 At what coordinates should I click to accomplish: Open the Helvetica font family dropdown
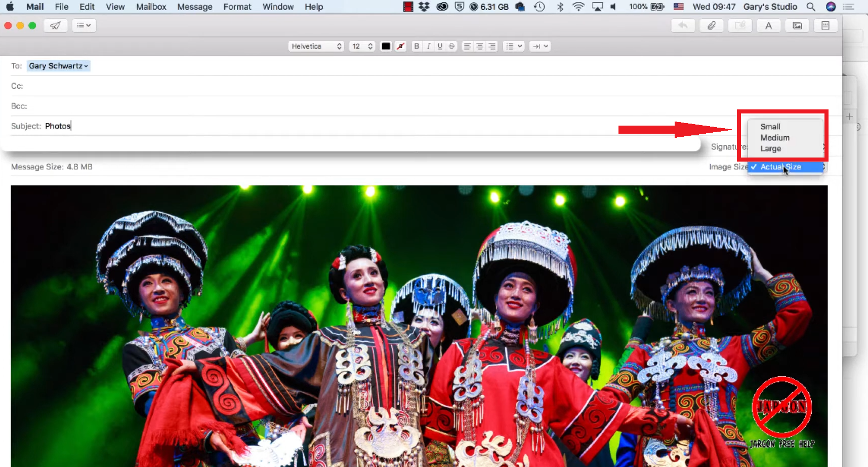316,46
